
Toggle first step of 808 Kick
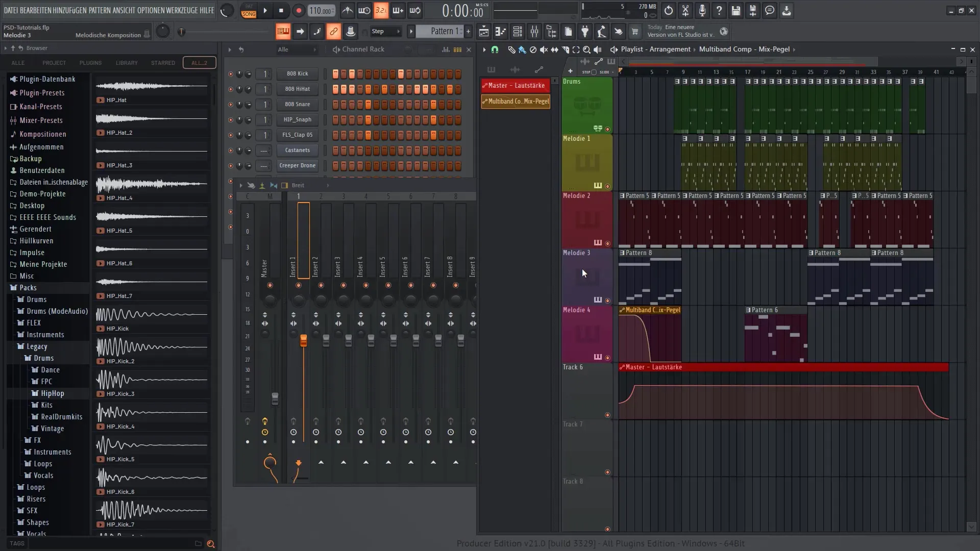pos(335,74)
